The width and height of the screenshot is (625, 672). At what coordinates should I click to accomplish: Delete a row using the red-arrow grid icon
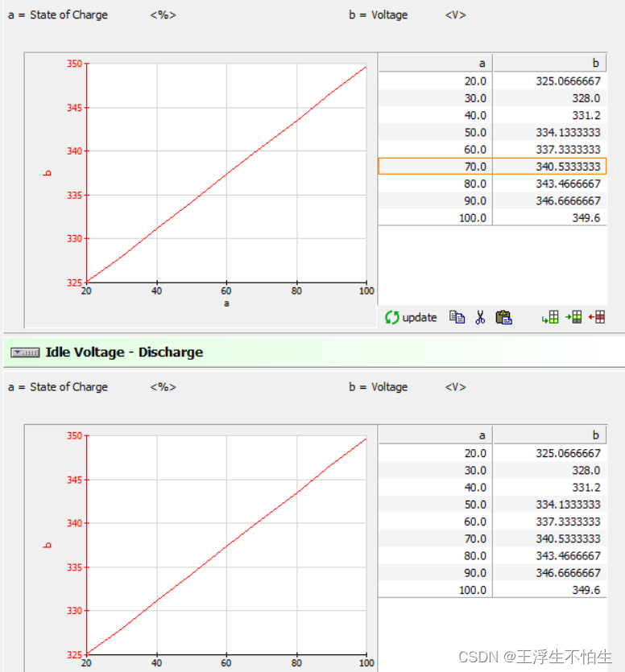point(597,317)
